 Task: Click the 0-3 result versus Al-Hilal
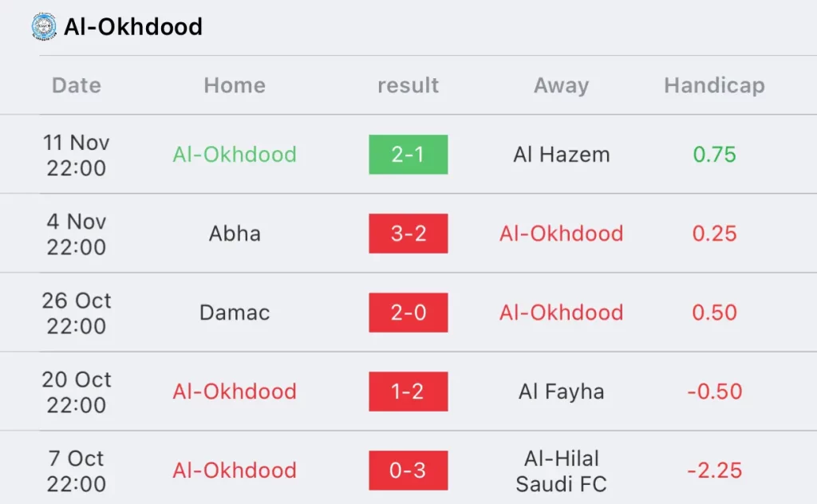[x=408, y=471]
